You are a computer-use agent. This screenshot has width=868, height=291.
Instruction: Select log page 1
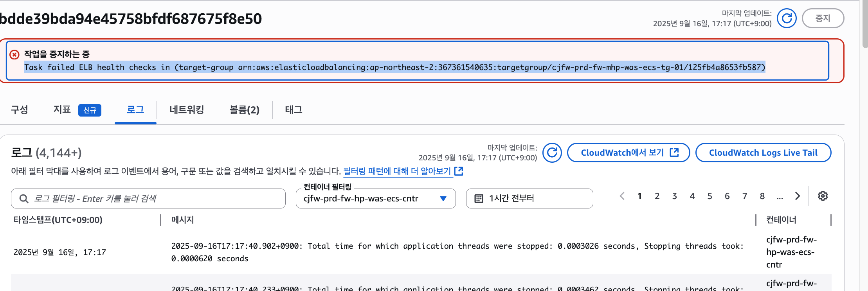pyautogui.click(x=639, y=196)
